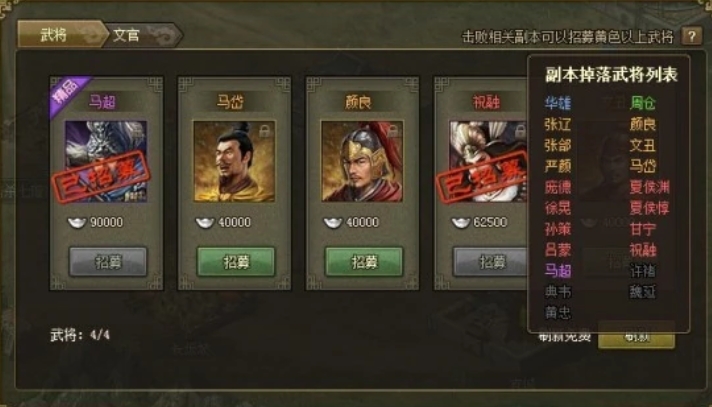Click the question mark help icon
The height and width of the screenshot is (407, 712).
[x=691, y=36]
